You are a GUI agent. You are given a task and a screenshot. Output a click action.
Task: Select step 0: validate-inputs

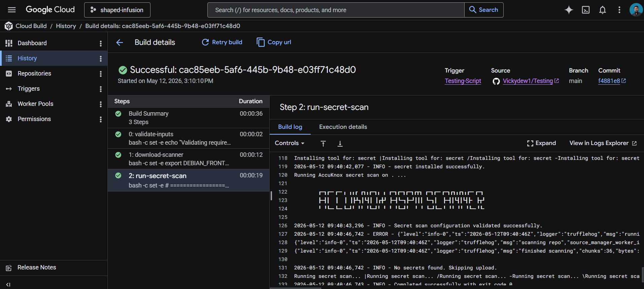(x=189, y=138)
